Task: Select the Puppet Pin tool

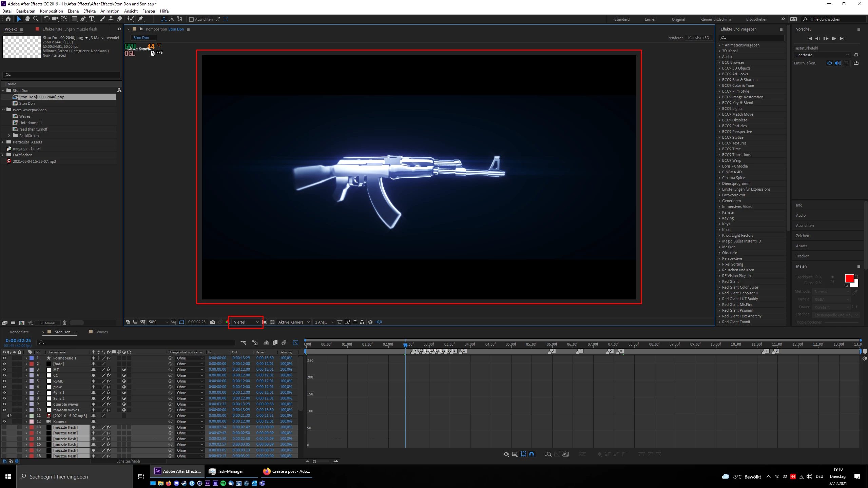Action: 141,19
